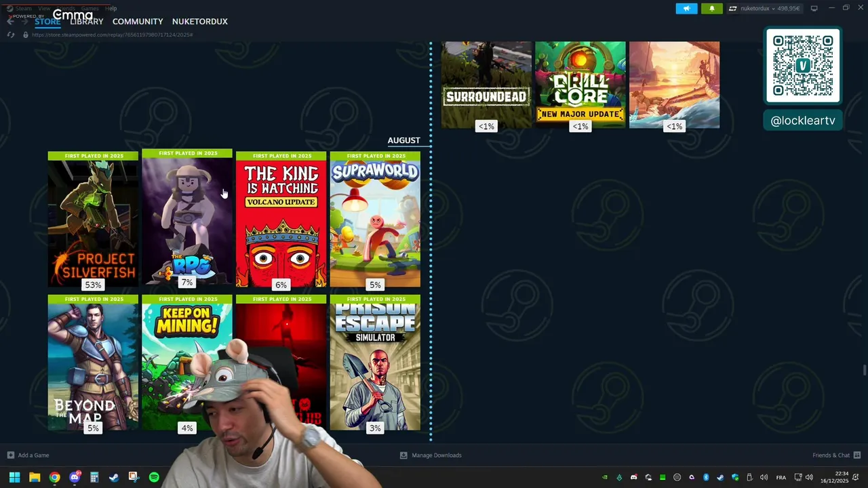Click the AUGUST month label
The image size is (868, 488).
pyautogui.click(x=403, y=140)
